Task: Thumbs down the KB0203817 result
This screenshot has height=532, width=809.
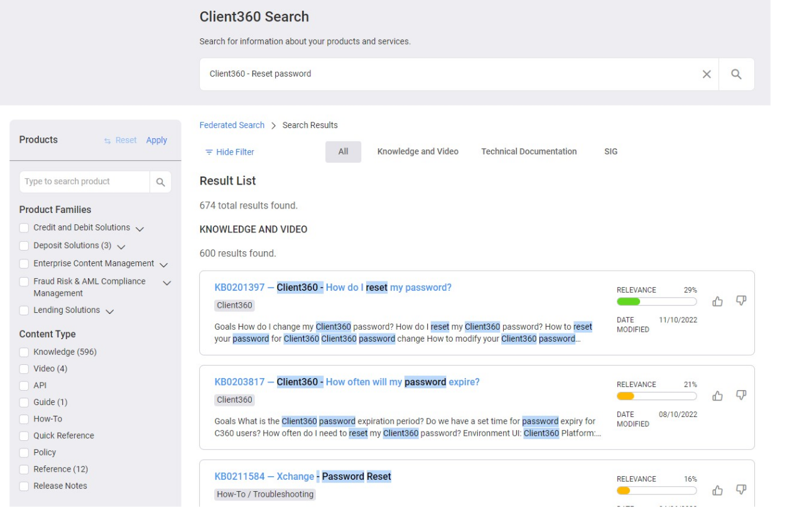Action: pyautogui.click(x=741, y=395)
